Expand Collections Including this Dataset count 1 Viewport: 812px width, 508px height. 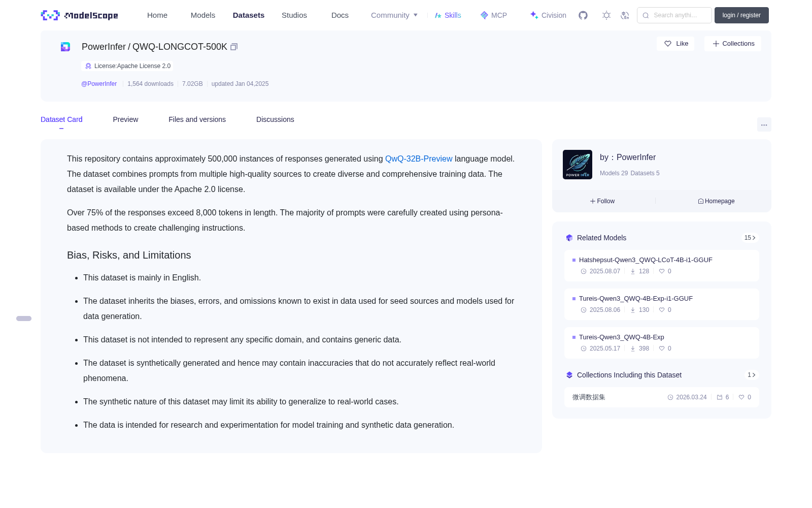pyautogui.click(x=751, y=375)
